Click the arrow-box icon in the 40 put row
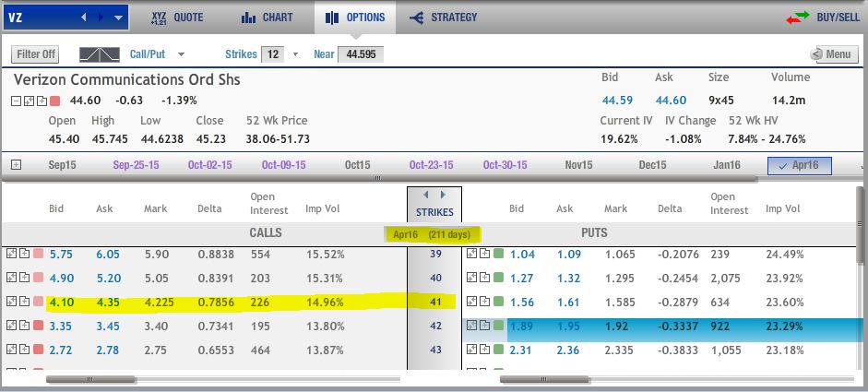The width and height of the screenshot is (868, 392). (471, 278)
